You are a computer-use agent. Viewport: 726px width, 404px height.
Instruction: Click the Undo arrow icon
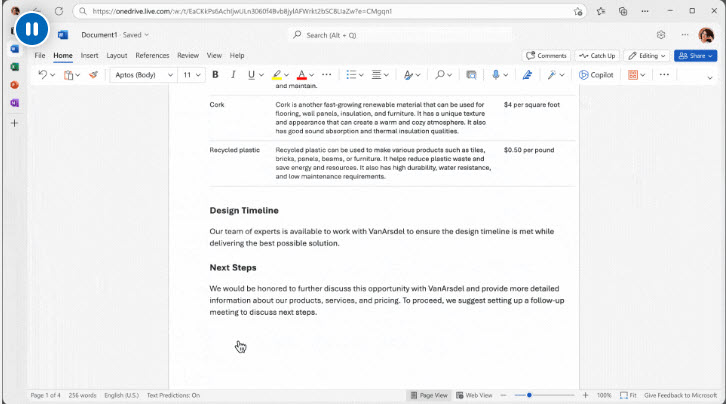point(41,75)
